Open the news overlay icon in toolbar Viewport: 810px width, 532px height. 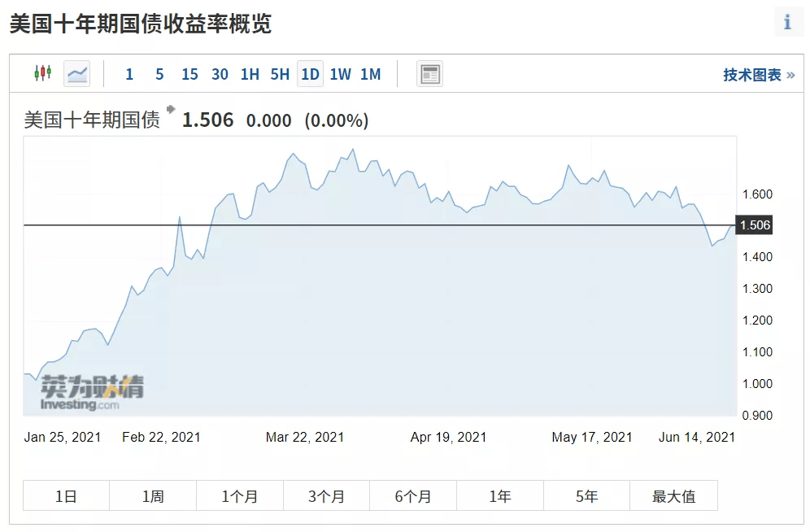[429, 74]
